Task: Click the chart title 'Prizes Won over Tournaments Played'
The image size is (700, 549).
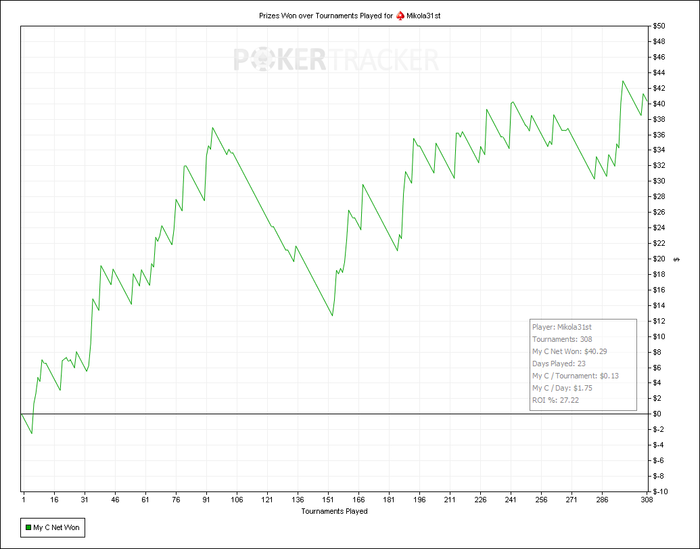Action: click(x=320, y=16)
